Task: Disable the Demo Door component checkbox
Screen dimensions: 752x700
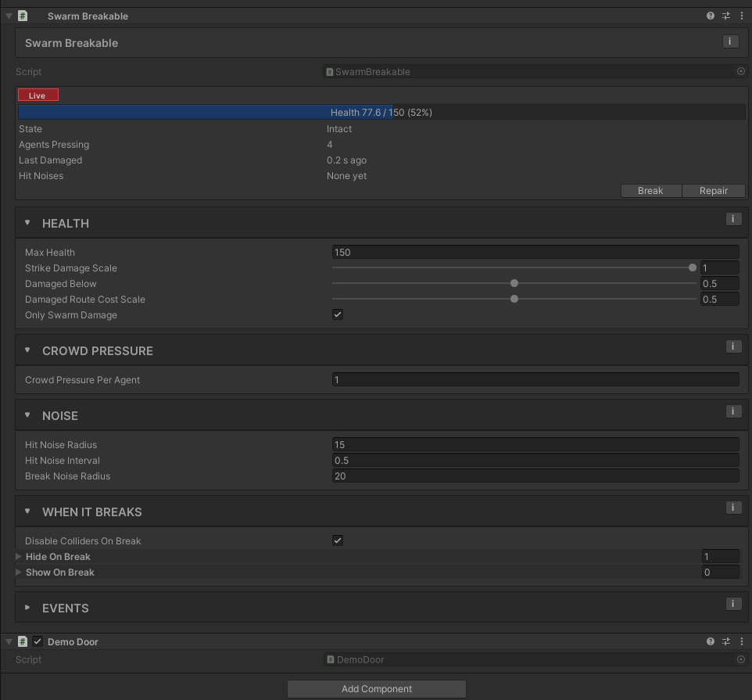Action: click(38, 641)
